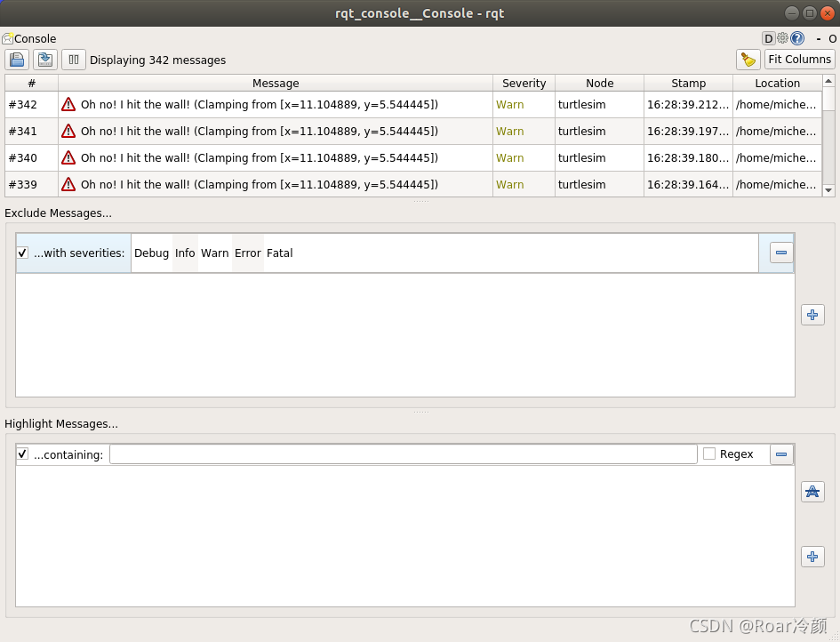Screen dimensions: 840x642
Task: Select message row #341
Action: tap(413, 132)
